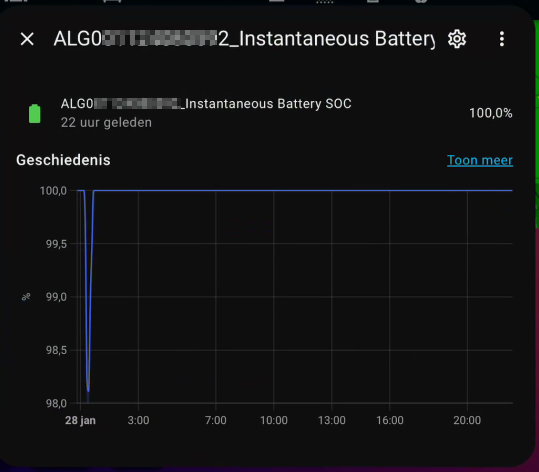Open entity settings via gear icon

click(457, 39)
